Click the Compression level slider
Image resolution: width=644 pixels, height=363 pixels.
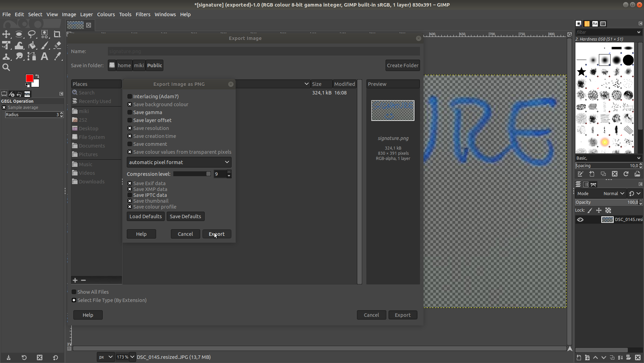click(192, 174)
